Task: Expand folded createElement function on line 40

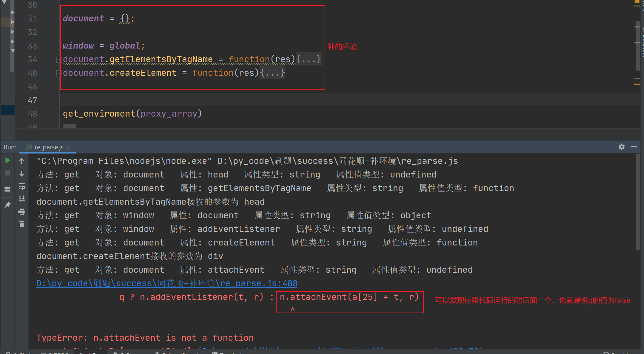Action: coord(59,73)
